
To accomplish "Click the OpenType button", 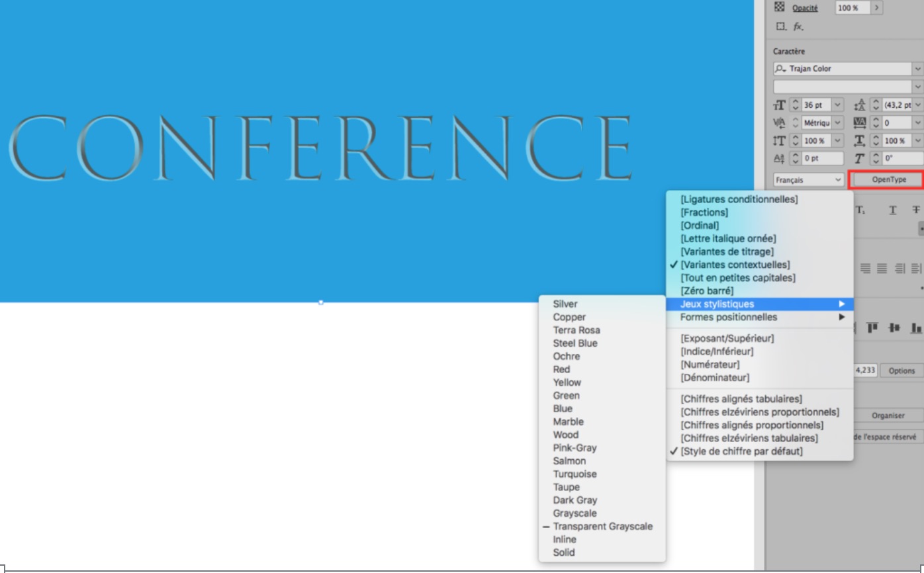I will point(888,179).
